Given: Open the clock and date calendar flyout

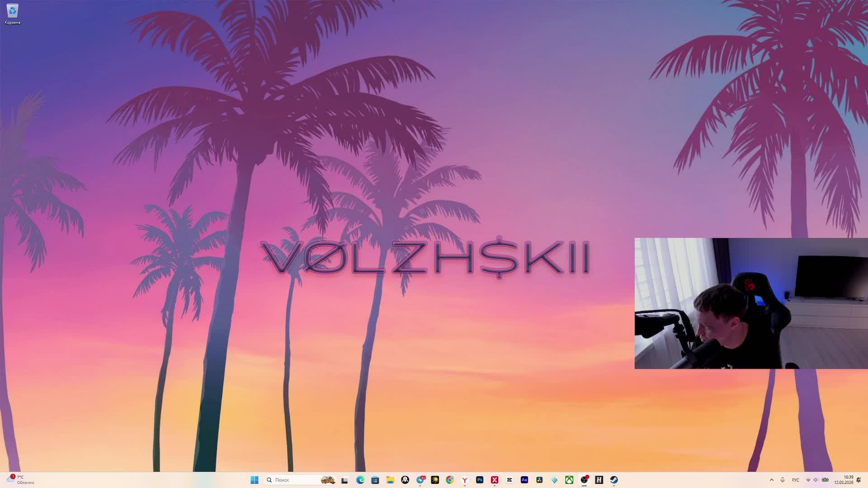Looking at the screenshot, I should click(844, 480).
